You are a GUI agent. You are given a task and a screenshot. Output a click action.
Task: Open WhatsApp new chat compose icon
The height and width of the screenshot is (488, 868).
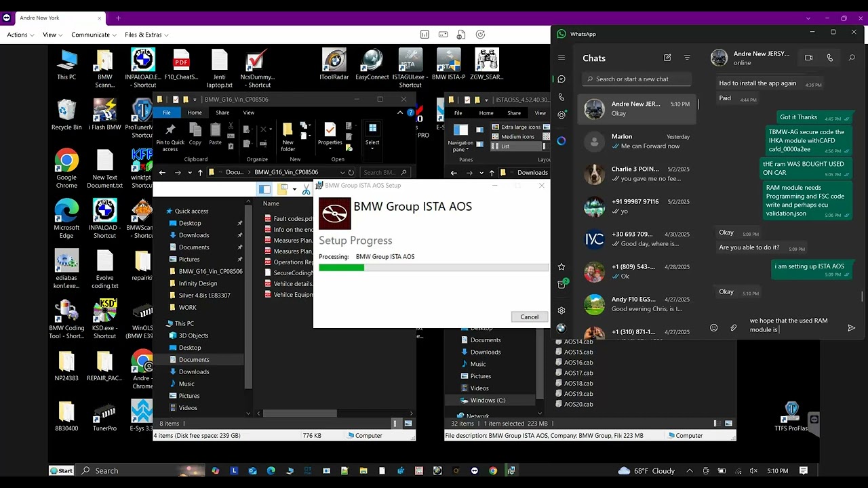click(x=667, y=58)
